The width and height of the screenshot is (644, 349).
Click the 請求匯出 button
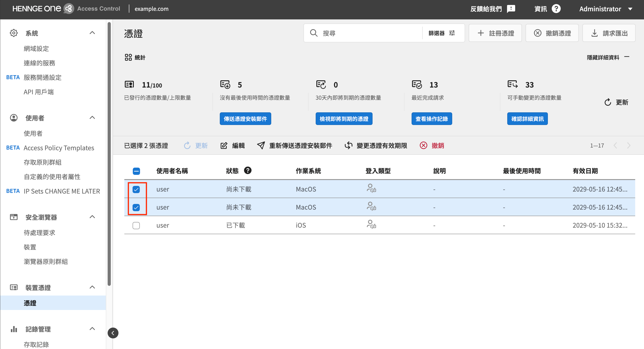click(x=609, y=33)
